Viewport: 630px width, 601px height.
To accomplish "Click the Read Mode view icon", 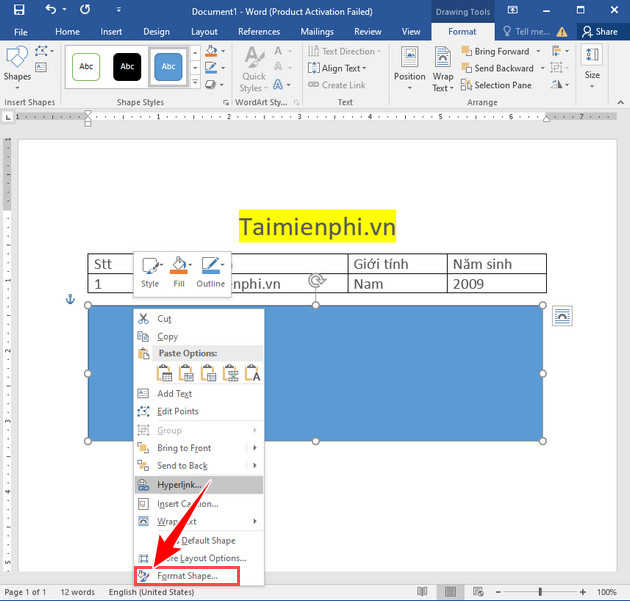I will pos(422,592).
